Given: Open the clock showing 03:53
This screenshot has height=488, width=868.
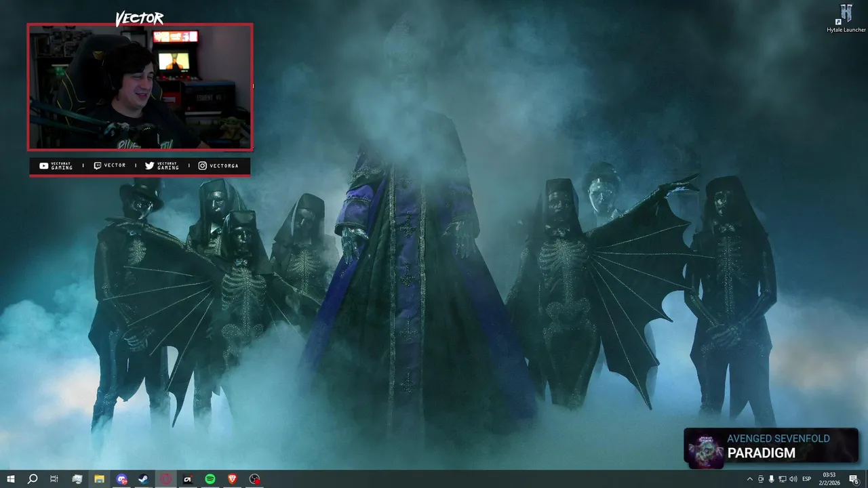Looking at the screenshot, I should 829,479.
